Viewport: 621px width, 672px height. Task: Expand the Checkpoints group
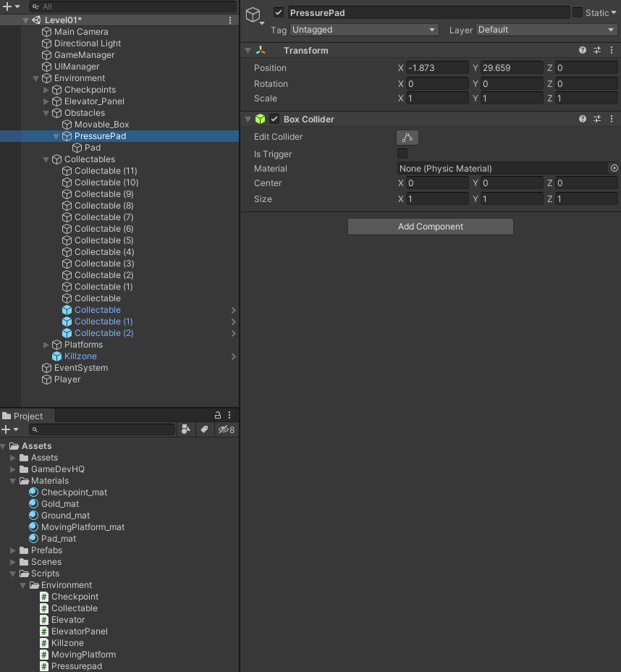pyautogui.click(x=46, y=90)
